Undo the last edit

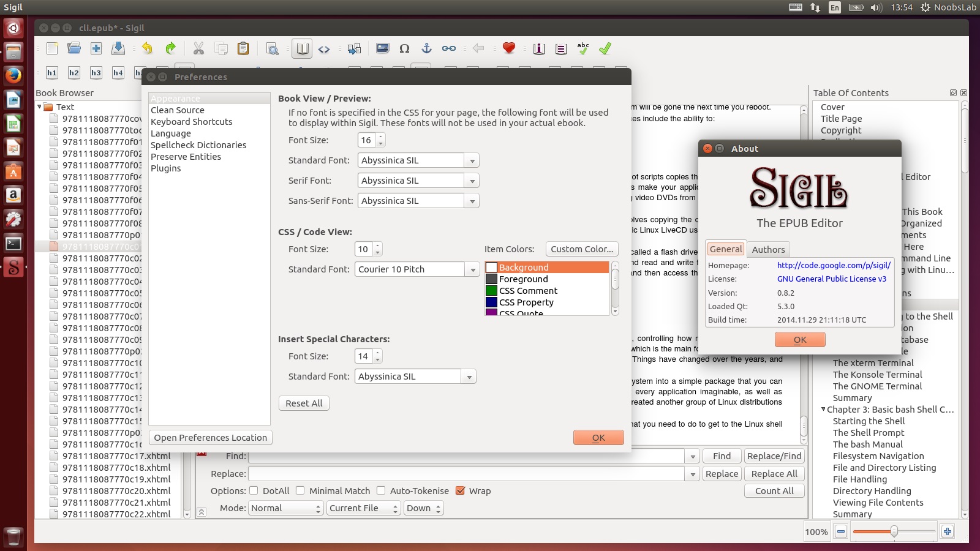pyautogui.click(x=148, y=48)
